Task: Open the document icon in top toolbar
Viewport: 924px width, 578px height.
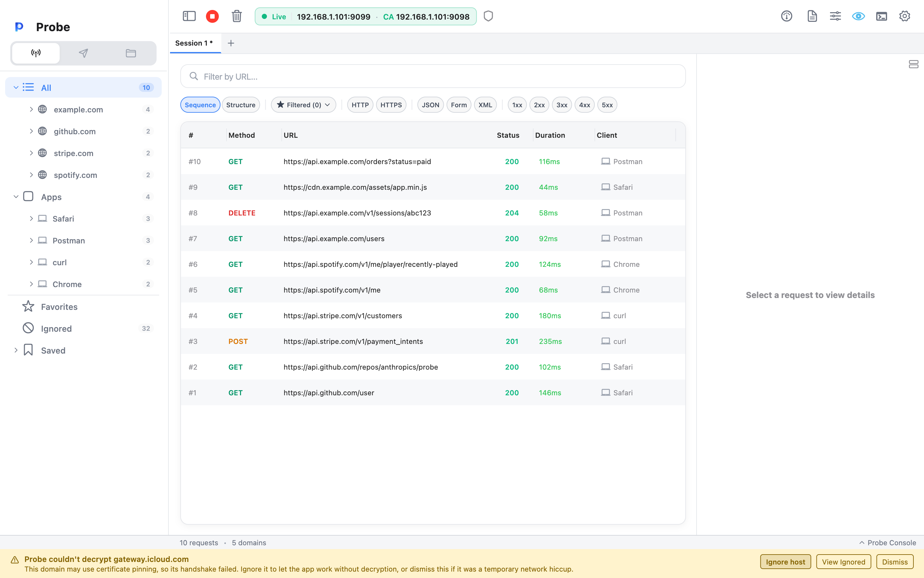Action: click(x=812, y=16)
